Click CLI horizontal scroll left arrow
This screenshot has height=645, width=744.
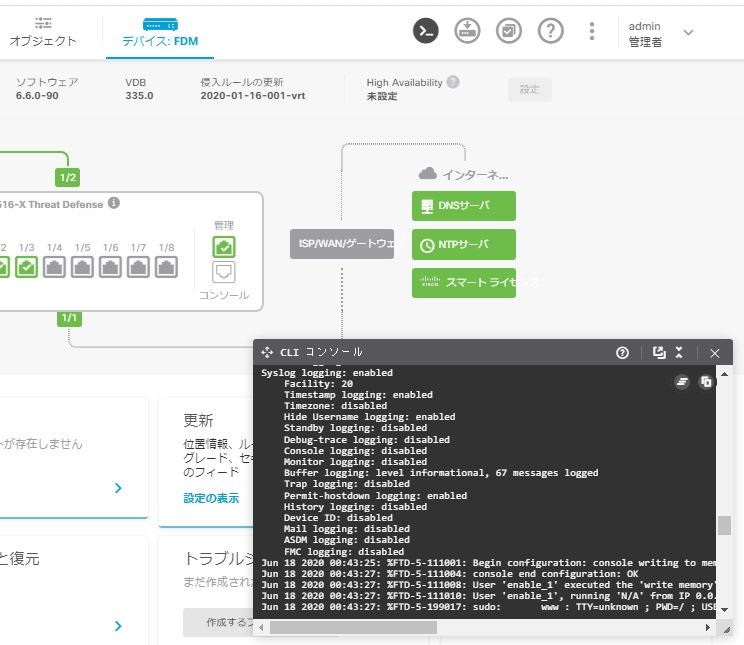261,627
